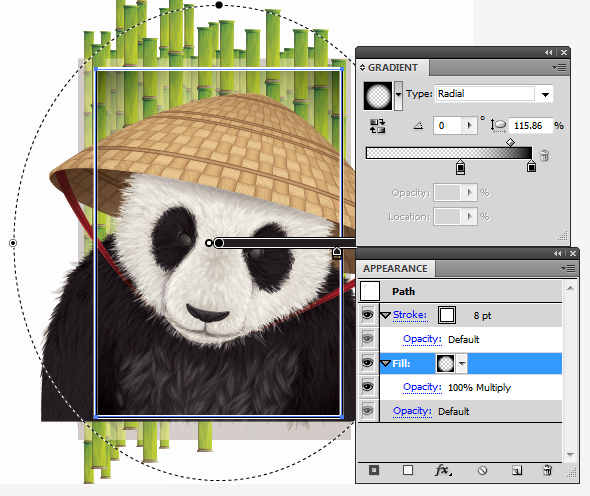Open the Fill swatch dropdown arrow
Viewport: 590px width, 496px height.
point(462,364)
